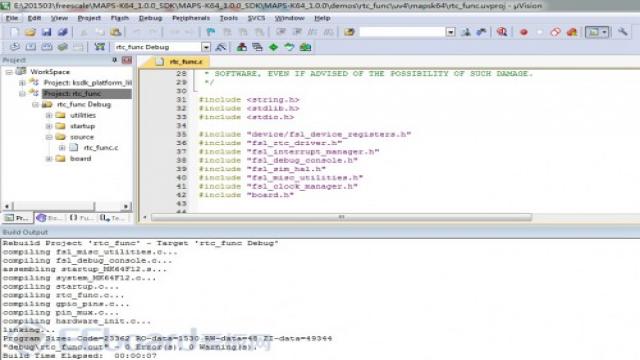The image size is (640, 360).
Task: Select the Project tab at the panel bottom
Action: pos(17,218)
